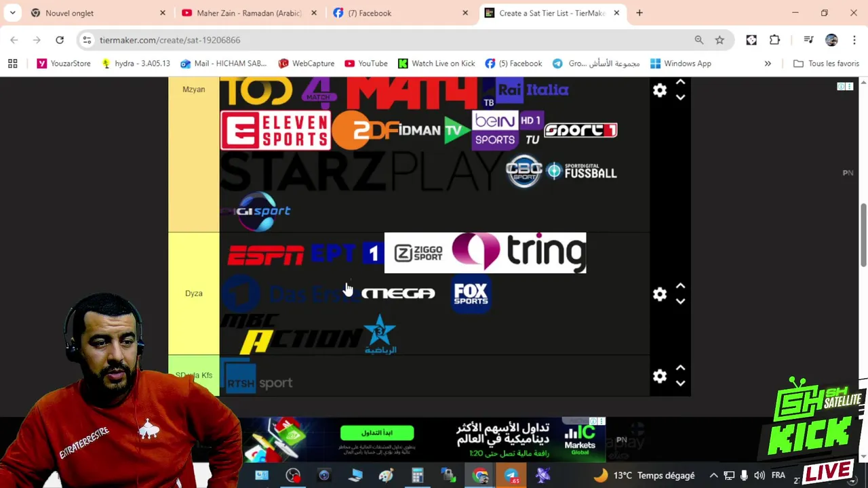Go back to previous page

(14, 40)
